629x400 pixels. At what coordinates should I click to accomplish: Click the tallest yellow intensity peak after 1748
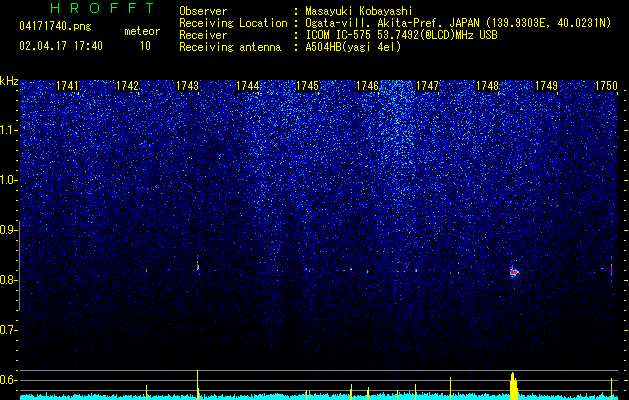pos(513,386)
